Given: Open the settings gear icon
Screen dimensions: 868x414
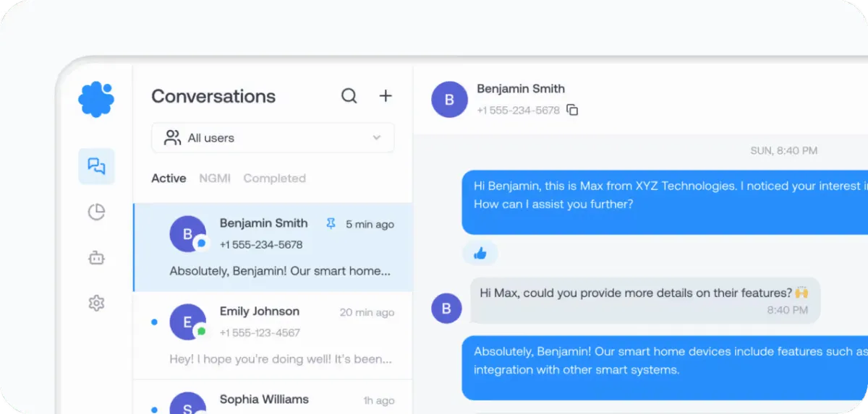Looking at the screenshot, I should coord(96,303).
